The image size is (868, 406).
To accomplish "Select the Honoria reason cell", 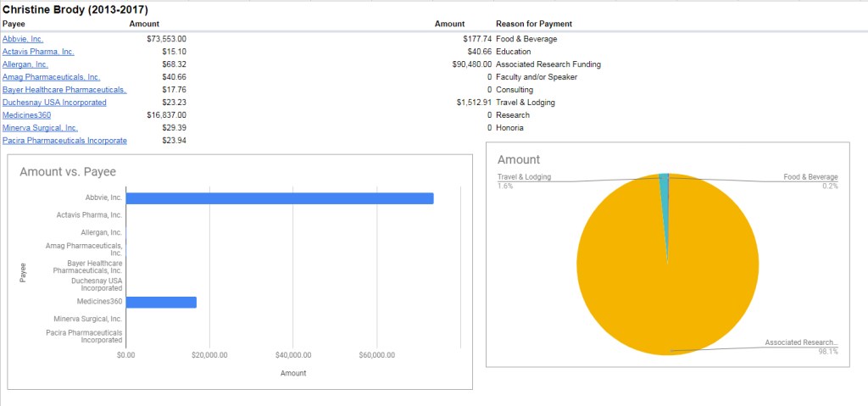I will point(509,129).
